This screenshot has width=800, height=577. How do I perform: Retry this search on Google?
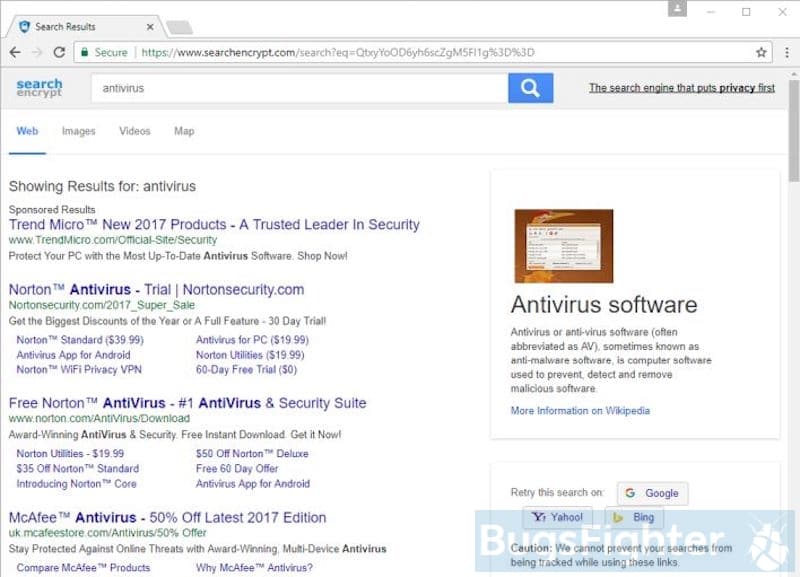(x=652, y=493)
